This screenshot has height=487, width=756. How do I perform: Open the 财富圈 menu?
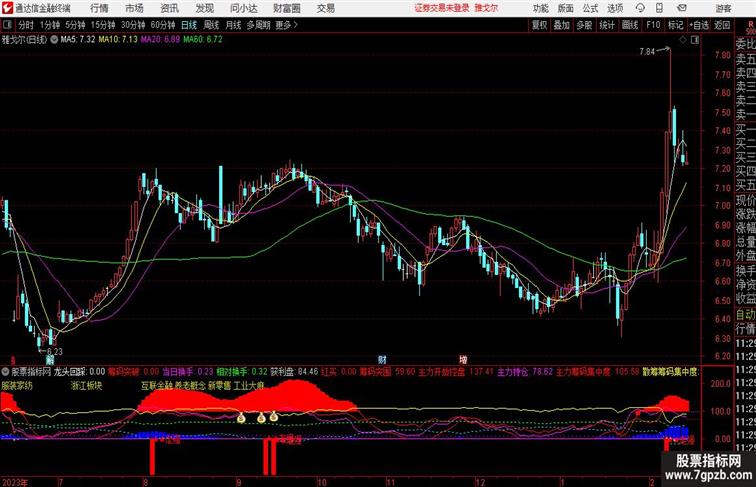(287, 8)
